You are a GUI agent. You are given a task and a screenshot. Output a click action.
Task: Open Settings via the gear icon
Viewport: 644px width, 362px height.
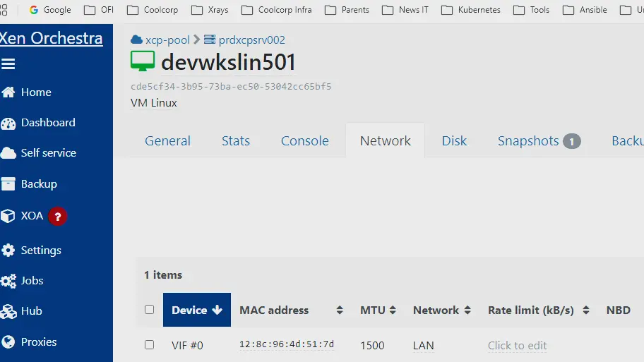tap(8, 251)
